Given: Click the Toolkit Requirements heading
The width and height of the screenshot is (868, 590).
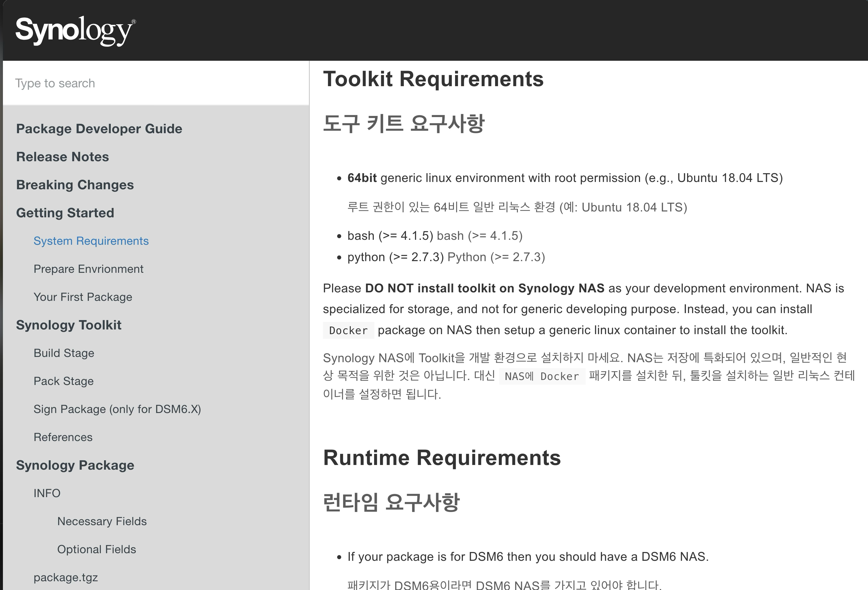Looking at the screenshot, I should 433,79.
